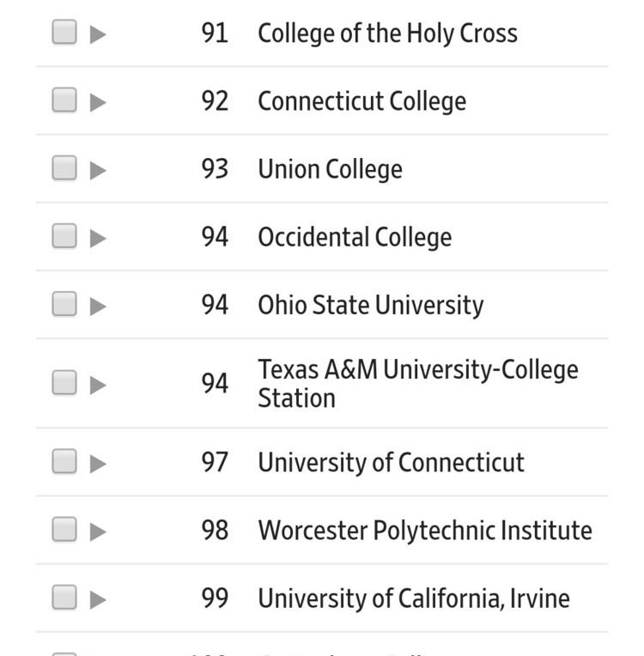644x656 pixels.
Task: Enable the Occidental College checkbox
Action: 64,236
